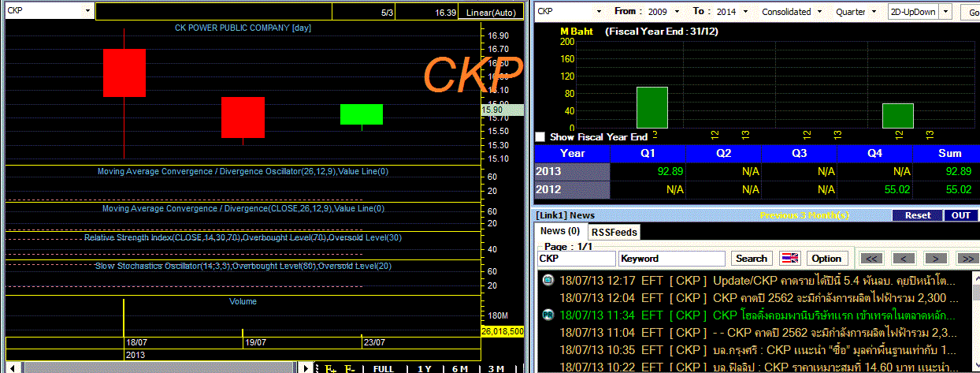Open the Linear(Auto) scale dropdown
Image resolution: width=980 pixels, height=373 pixels.
point(492,13)
